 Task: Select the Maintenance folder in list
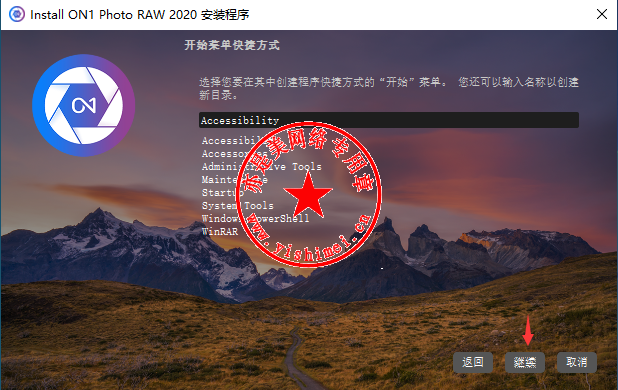(x=235, y=179)
